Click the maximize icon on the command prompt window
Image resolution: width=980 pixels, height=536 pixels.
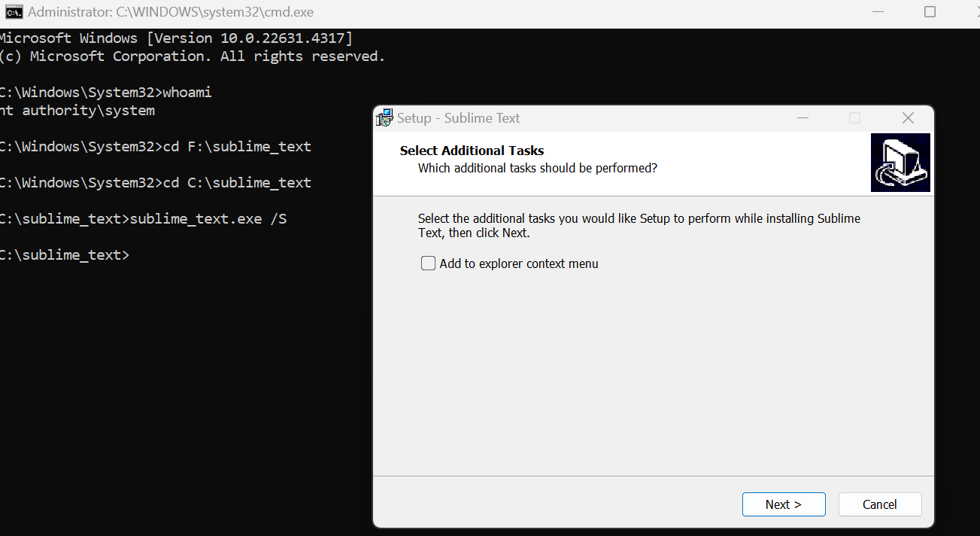click(x=930, y=12)
